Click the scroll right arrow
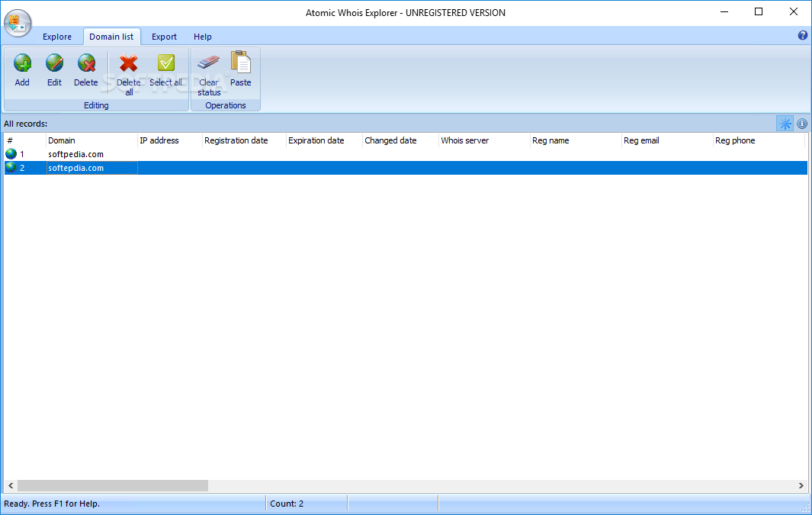Screen dimensions: 812x515 pyautogui.click(x=801, y=485)
